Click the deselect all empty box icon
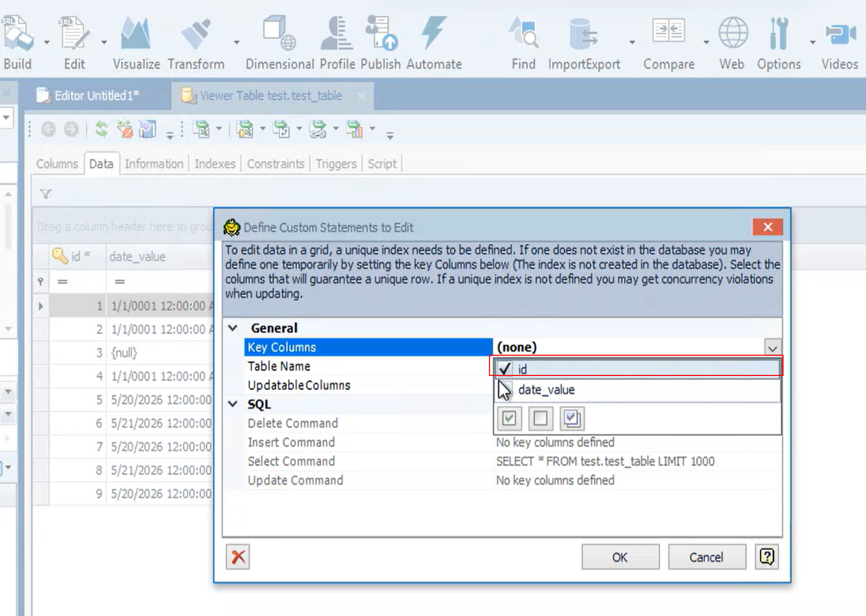Screen dimensions: 866x616 pyautogui.click(x=540, y=418)
